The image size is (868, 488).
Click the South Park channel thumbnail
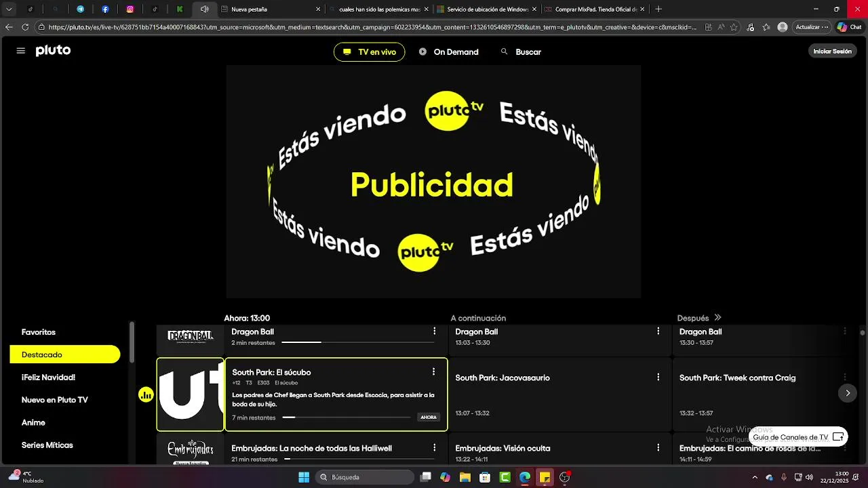pyautogui.click(x=191, y=394)
